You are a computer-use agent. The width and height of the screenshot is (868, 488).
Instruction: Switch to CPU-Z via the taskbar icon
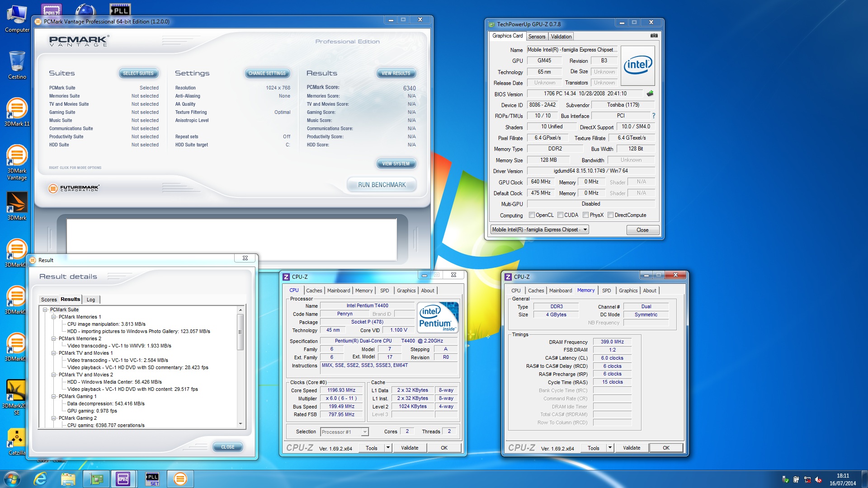[x=123, y=479]
